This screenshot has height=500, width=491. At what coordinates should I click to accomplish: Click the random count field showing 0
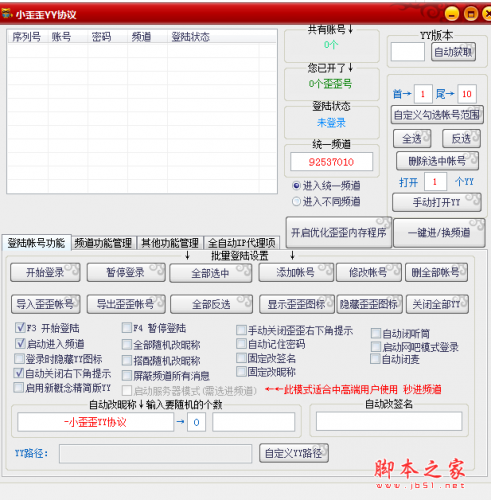pyautogui.click(x=196, y=422)
